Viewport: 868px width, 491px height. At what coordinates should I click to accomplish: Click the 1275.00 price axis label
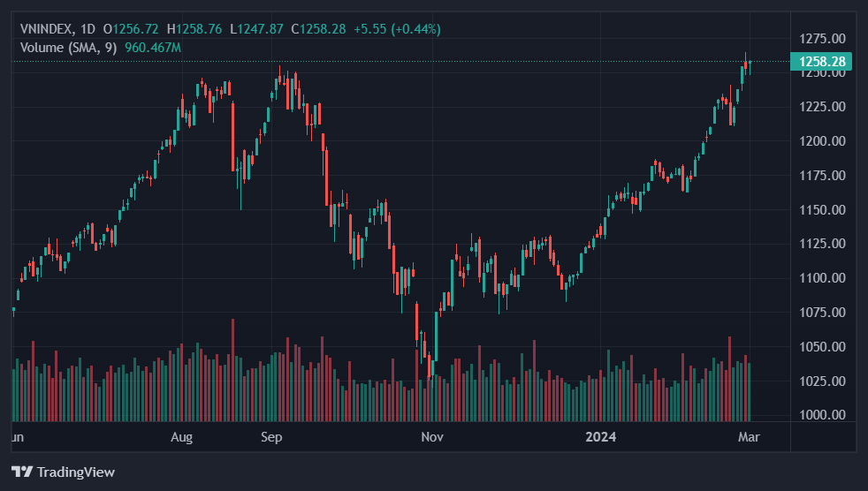click(822, 39)
